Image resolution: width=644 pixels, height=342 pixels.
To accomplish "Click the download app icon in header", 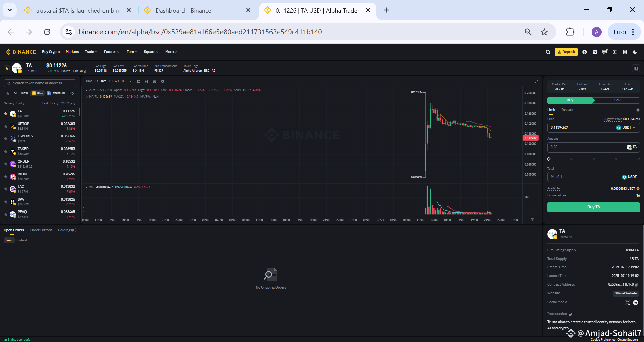I will coord(615,52).
